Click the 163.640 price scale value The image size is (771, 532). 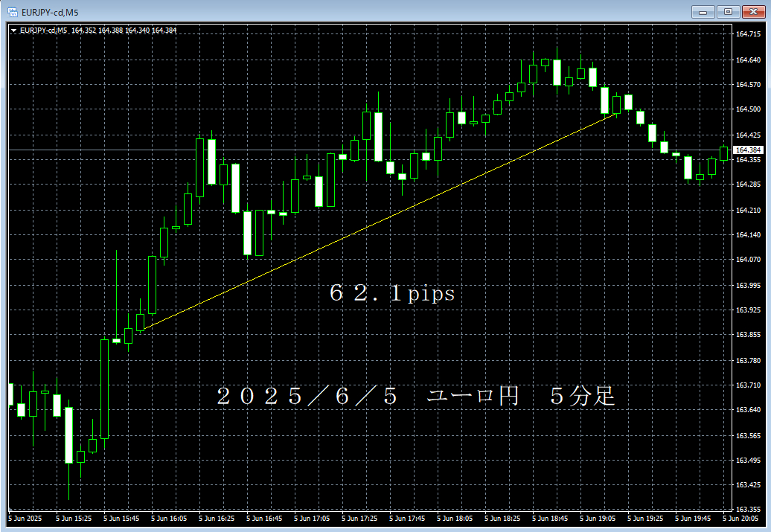748,410
